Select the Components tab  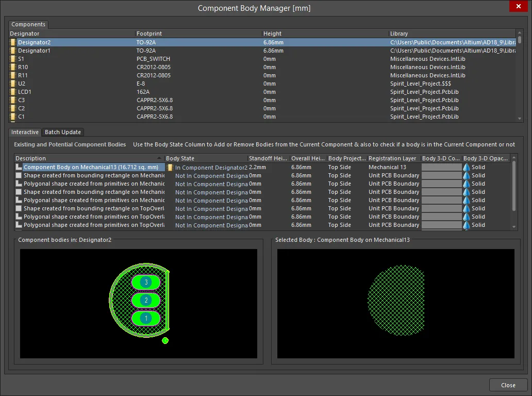click(x=28, y=24)
